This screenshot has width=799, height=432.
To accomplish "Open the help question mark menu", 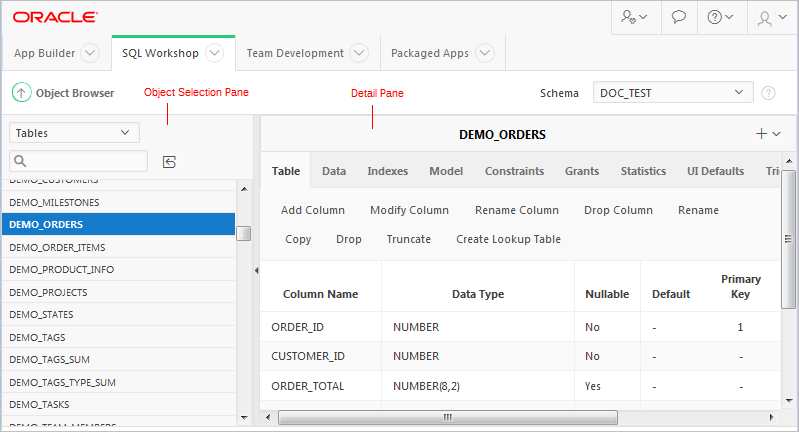I will (x=720, y=17).
